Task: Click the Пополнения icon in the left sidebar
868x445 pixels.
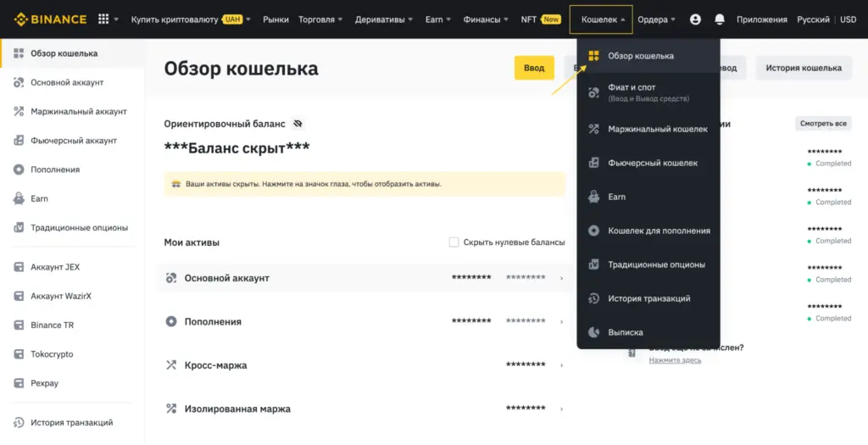Action: (19, 170)
